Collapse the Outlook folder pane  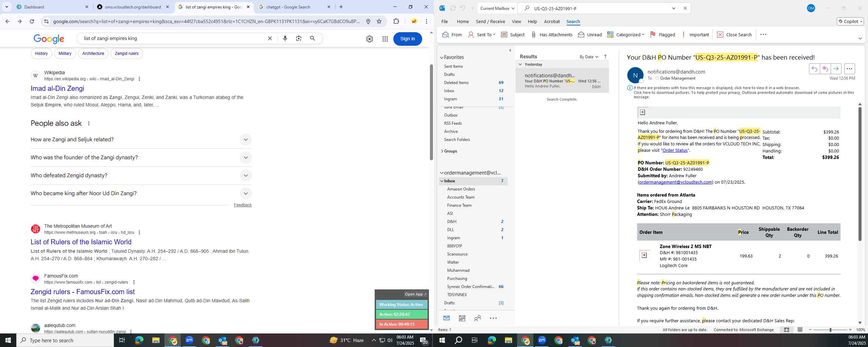point(510,50)
